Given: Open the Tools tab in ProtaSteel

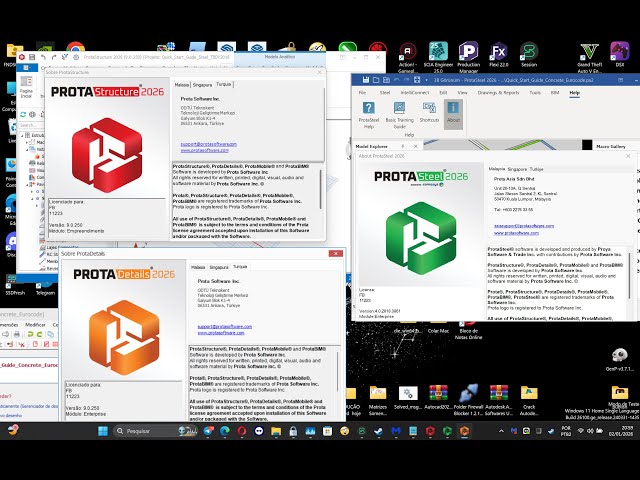Looking at the screenshot, I should [535, 93].
